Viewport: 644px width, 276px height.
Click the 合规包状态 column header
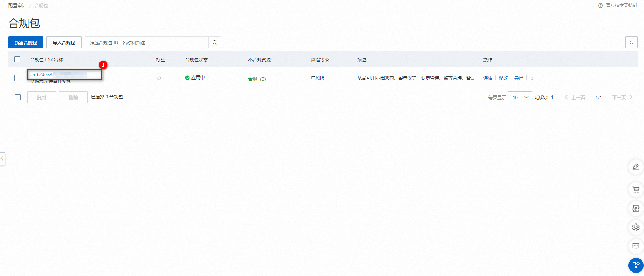point(196,59)
